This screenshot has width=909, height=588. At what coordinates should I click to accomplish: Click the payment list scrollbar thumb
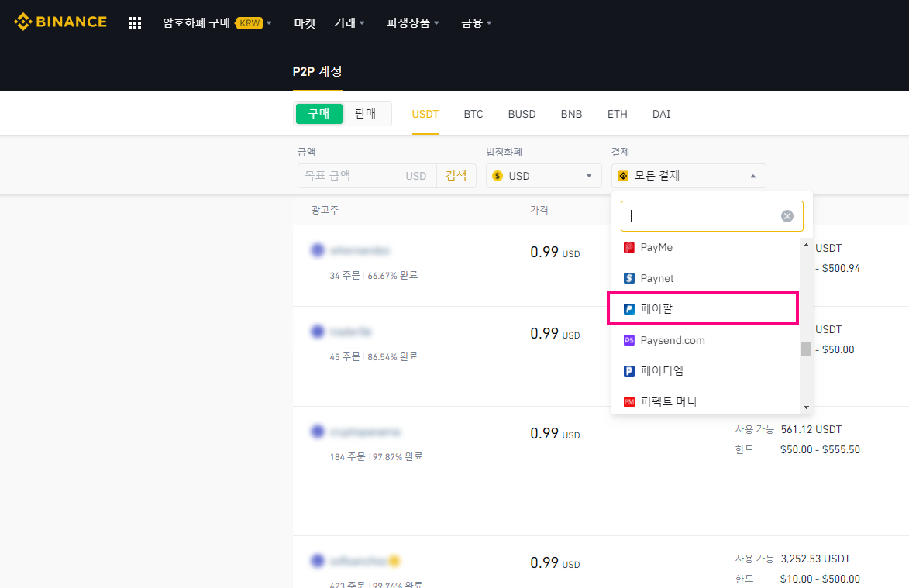(806, 349)
